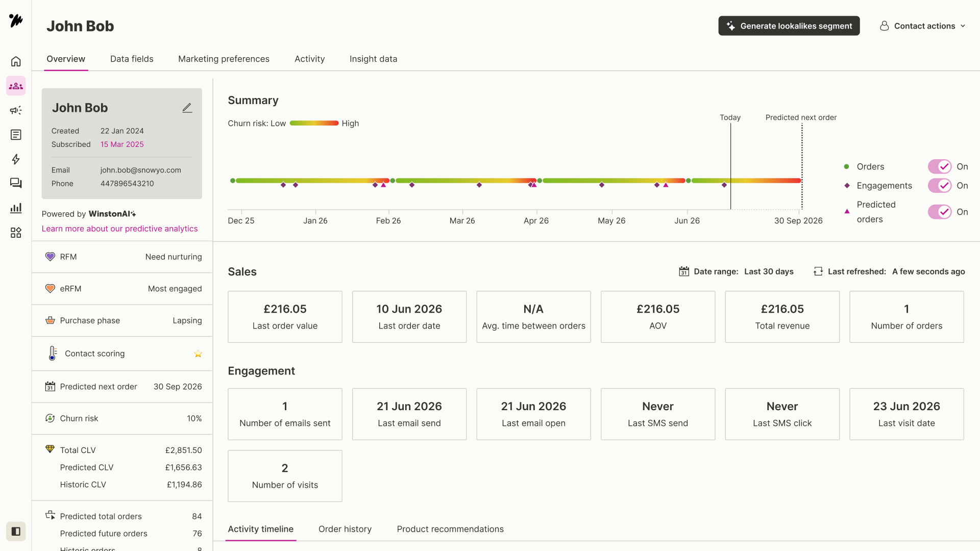
Task: Click the app logo at top left
Action: [16, 20]
